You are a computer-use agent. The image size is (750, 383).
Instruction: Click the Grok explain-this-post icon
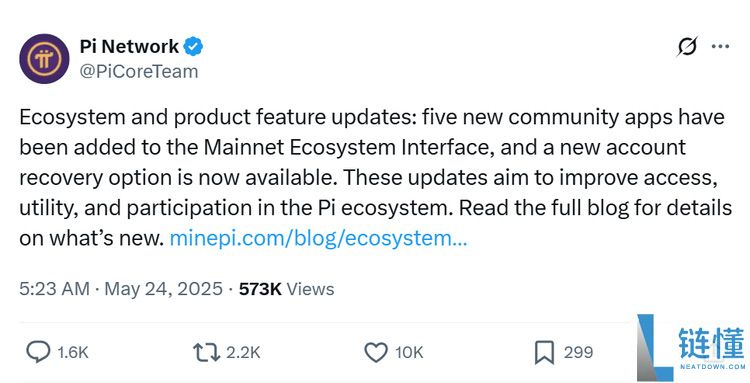point(687,46)
